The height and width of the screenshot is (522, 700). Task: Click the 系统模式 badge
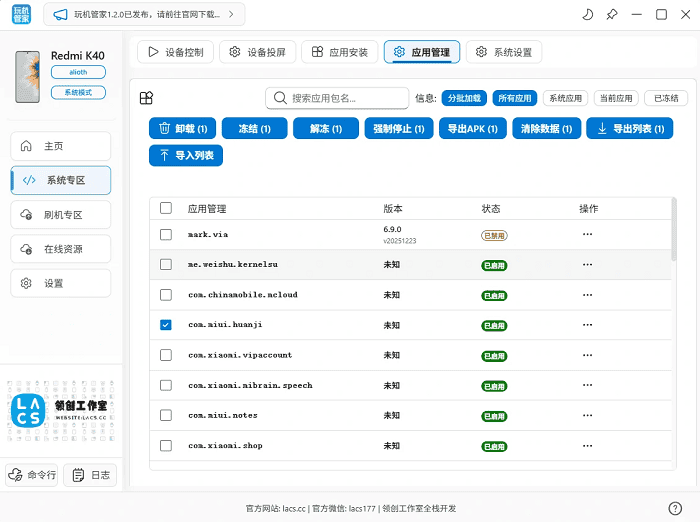tap(78, 92)
